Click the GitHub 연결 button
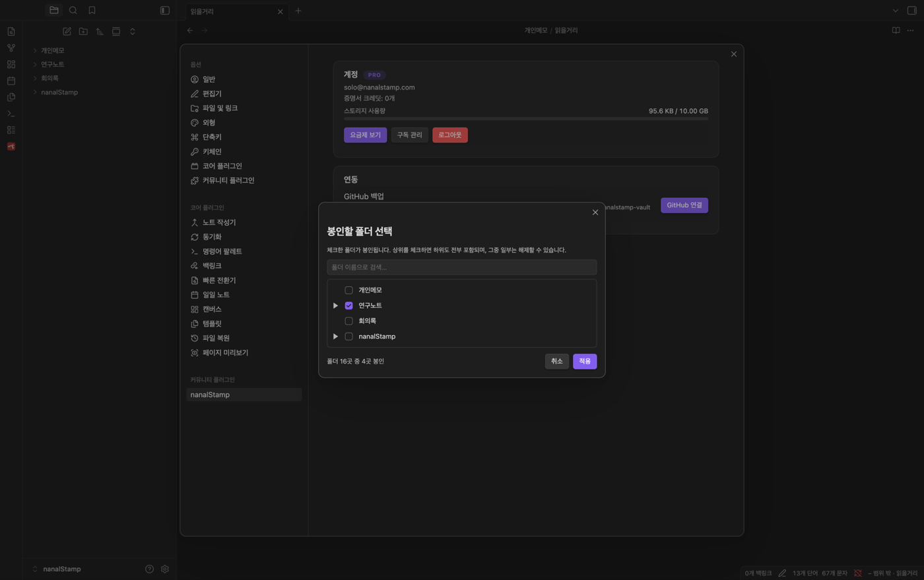Image resolution: width=924 pixels, height=580 pixels. click(684, 205)
